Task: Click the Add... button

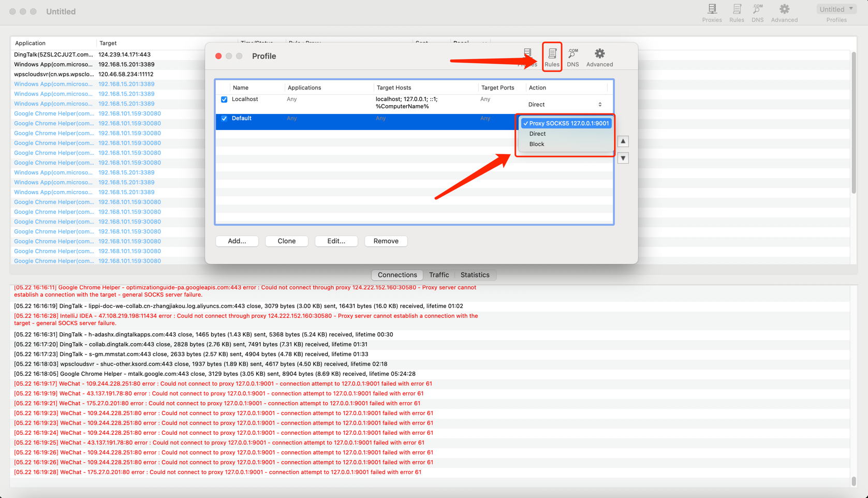Action: (237, 241)
